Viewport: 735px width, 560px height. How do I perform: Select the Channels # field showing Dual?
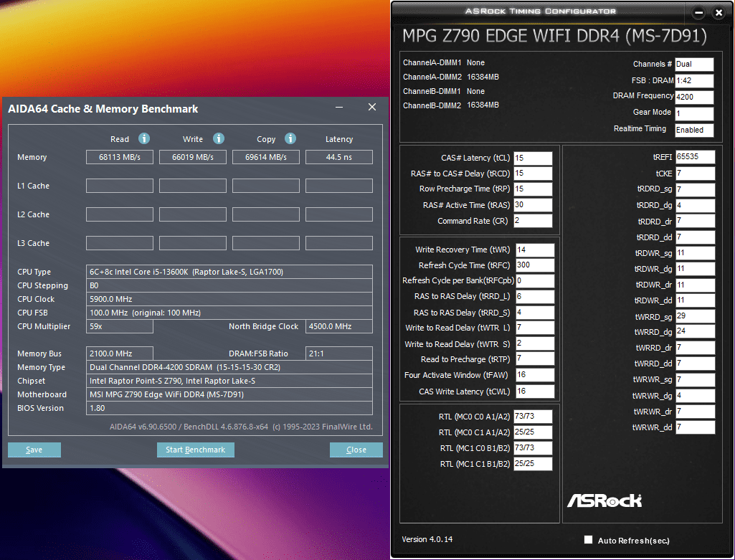(x=694, y=65)
